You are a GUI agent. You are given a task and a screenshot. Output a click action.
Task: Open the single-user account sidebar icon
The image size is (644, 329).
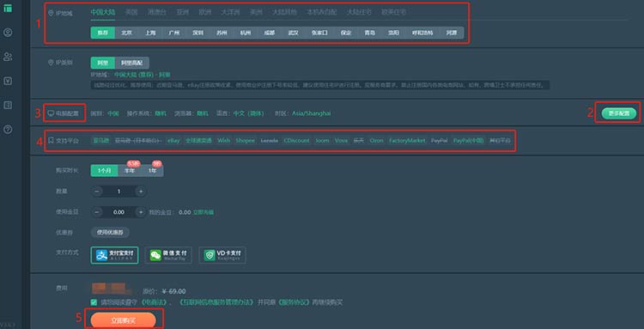coord(8,33)
